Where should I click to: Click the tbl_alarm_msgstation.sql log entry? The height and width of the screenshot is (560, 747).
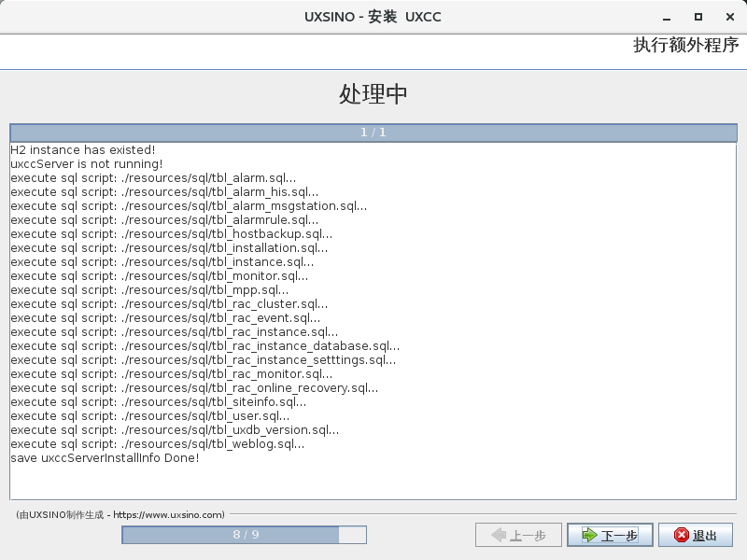tap(189, 206)
